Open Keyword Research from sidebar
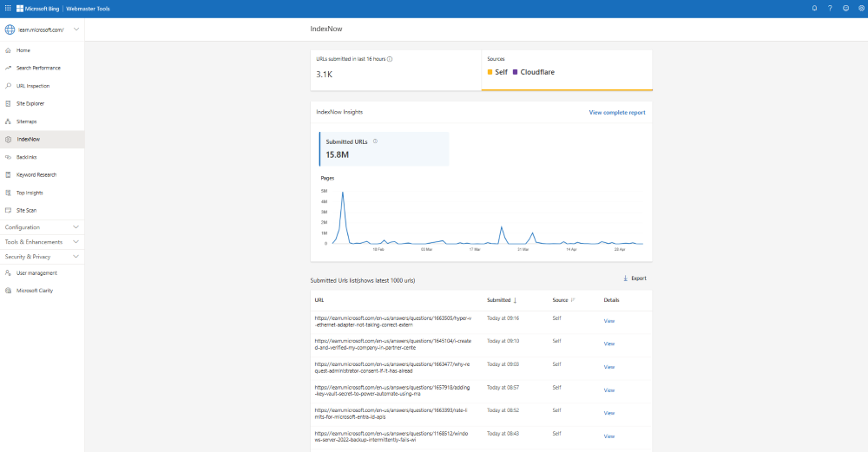Image resolution: width=868 pixels, height=452 pixels. point(37,174)
